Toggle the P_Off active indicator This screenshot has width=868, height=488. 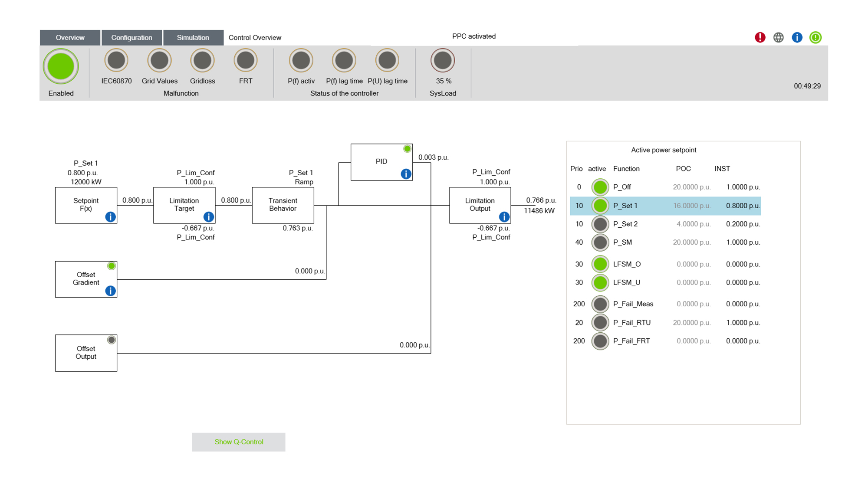(600, 187)
